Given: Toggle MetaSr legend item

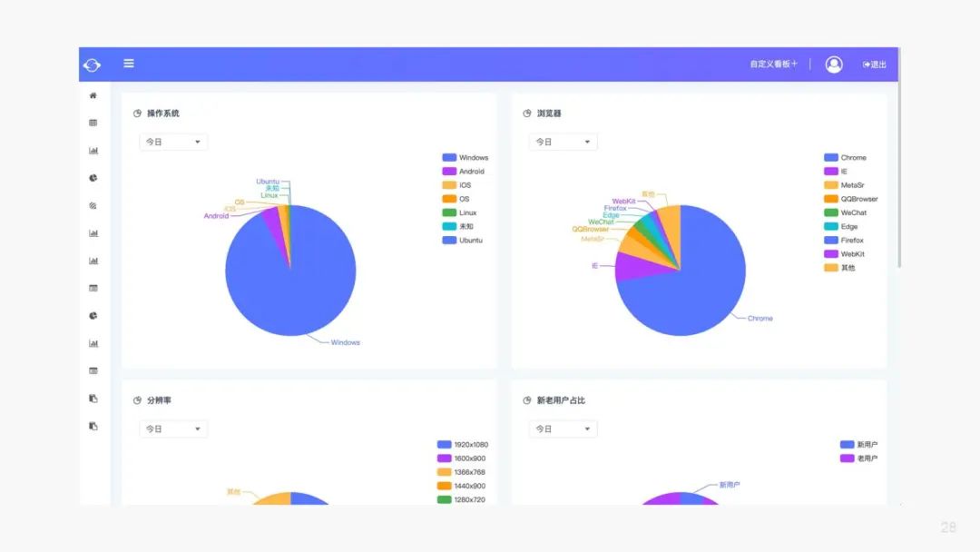Looking at the screenshot, I should point(845,185).
